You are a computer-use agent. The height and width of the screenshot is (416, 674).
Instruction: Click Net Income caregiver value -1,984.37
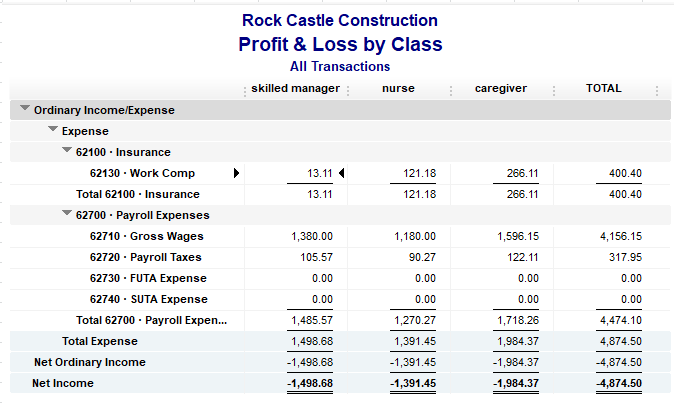(x=515, y=383)
